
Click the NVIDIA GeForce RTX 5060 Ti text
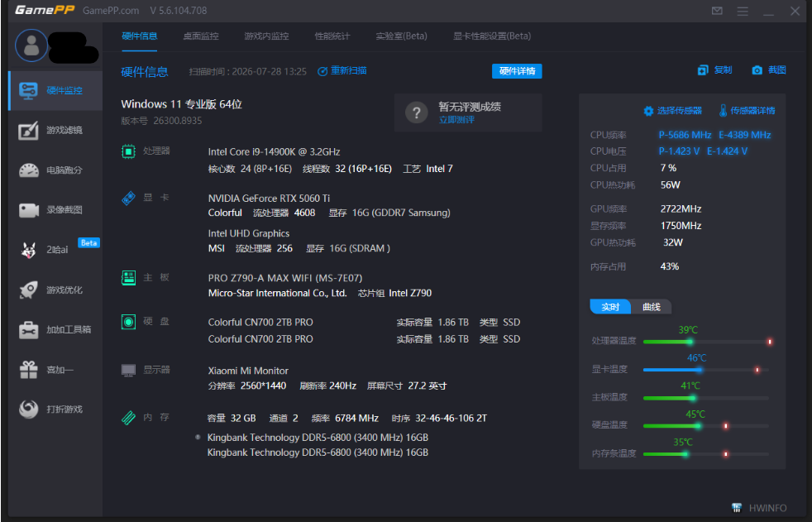coord(269,199)
